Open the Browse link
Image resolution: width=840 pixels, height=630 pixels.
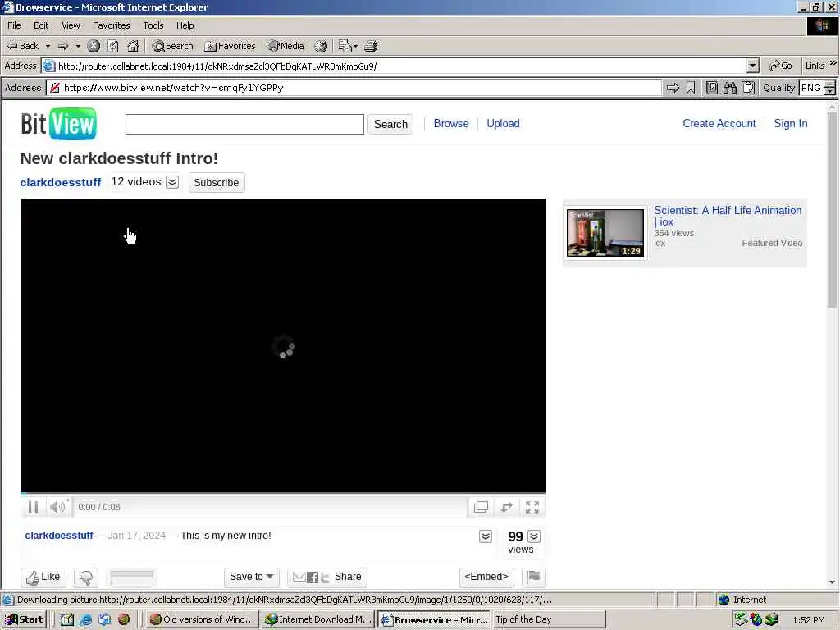[x=451, y=124]
